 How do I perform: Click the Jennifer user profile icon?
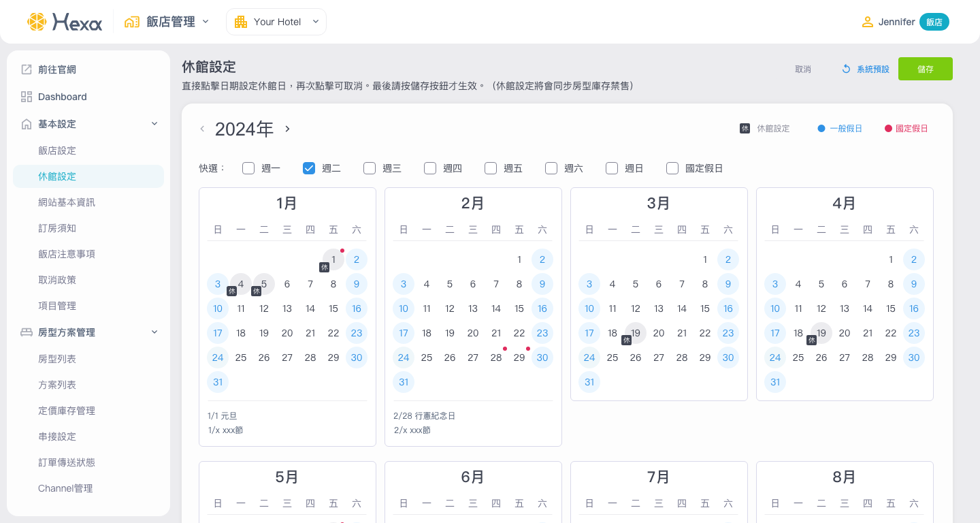[x=867, y=22]
